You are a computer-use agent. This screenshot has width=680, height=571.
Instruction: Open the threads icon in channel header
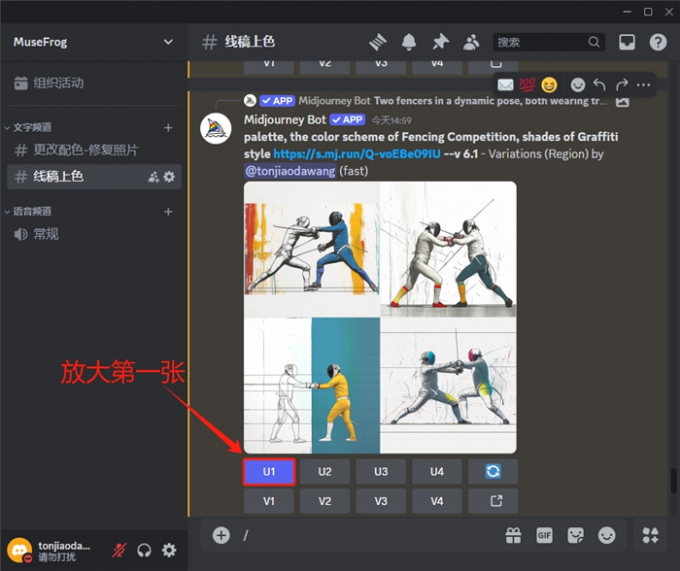[378, 42]
